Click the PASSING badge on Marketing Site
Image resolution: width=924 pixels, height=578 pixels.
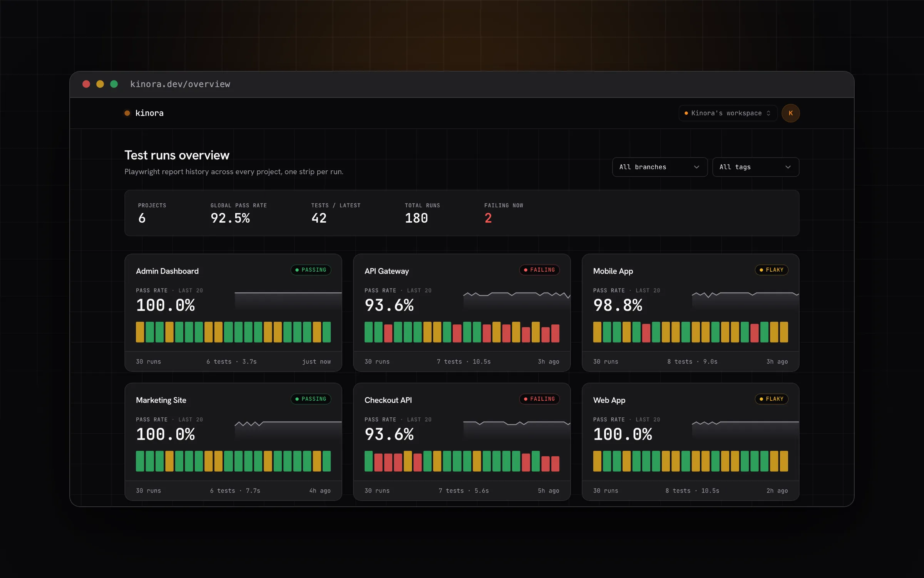[311, 399]
